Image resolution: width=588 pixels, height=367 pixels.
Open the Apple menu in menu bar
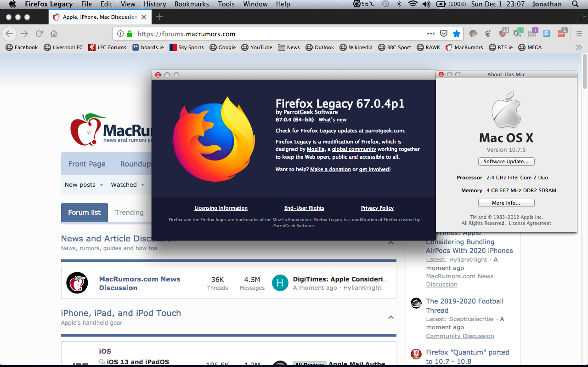point(12,4)
